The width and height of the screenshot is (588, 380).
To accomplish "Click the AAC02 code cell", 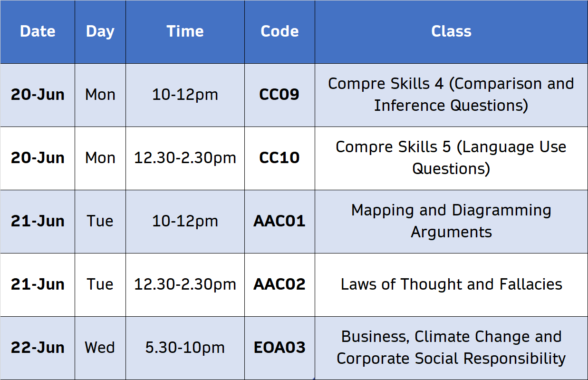I will point(280,285).
